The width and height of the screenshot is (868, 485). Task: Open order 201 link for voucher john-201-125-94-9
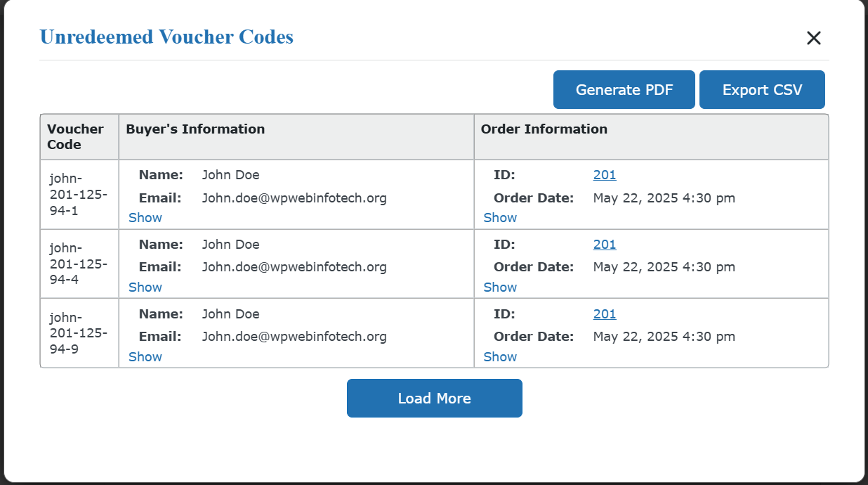[x=604, y=314]
